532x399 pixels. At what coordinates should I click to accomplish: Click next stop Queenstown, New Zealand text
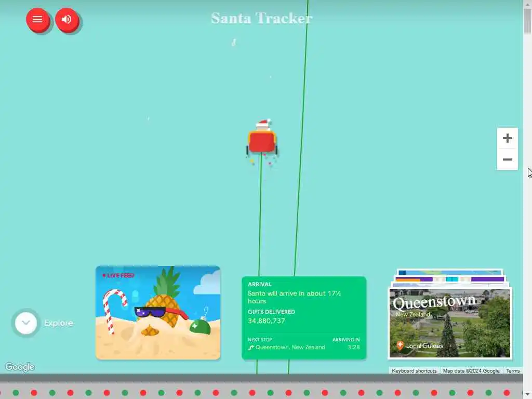point(290,347)
